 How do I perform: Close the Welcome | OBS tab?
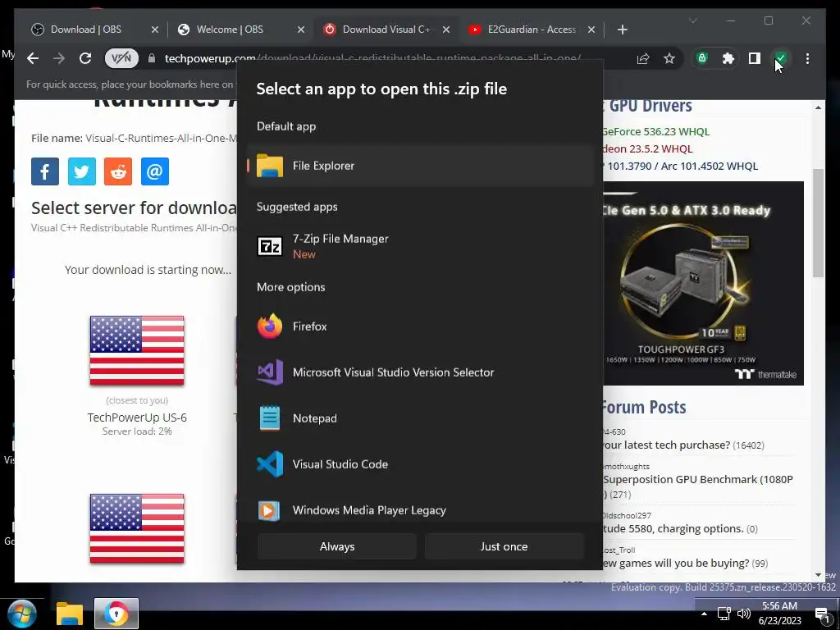point(301,30)
